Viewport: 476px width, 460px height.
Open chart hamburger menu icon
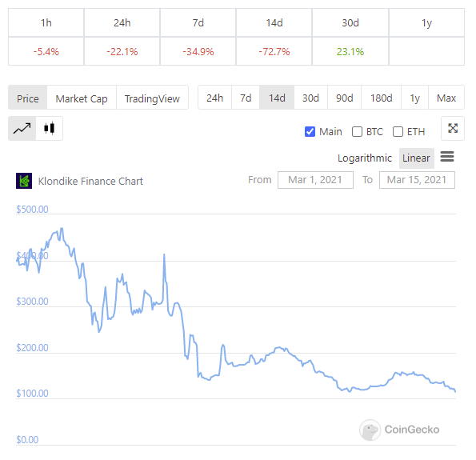(x=447, y=157)
